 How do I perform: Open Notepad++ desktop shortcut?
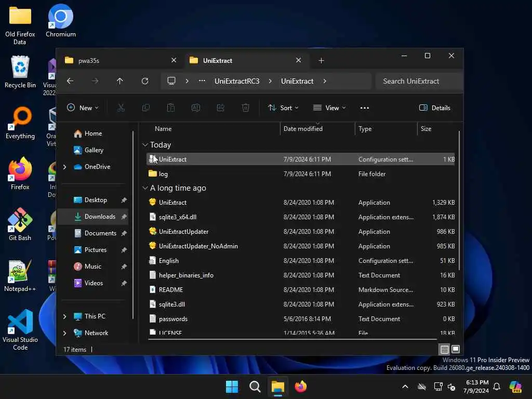(20, 275)
